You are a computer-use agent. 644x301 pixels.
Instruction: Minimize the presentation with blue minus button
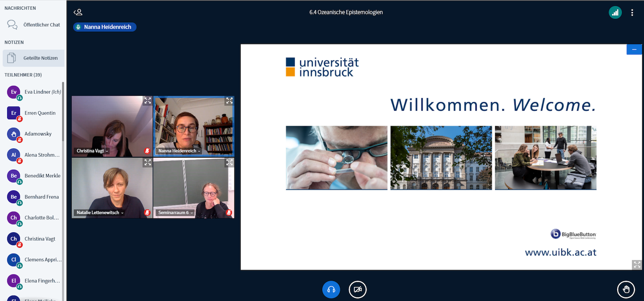pyautogui.click(x=634, y=49)
